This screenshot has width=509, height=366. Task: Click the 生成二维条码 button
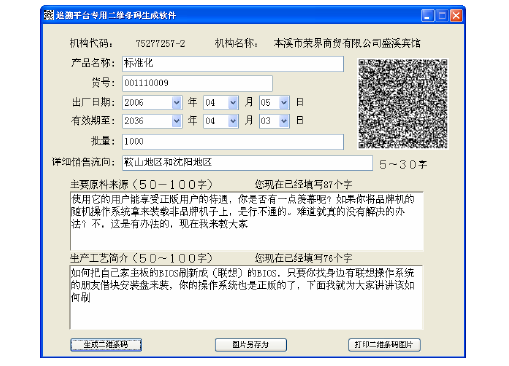point(106,345)
